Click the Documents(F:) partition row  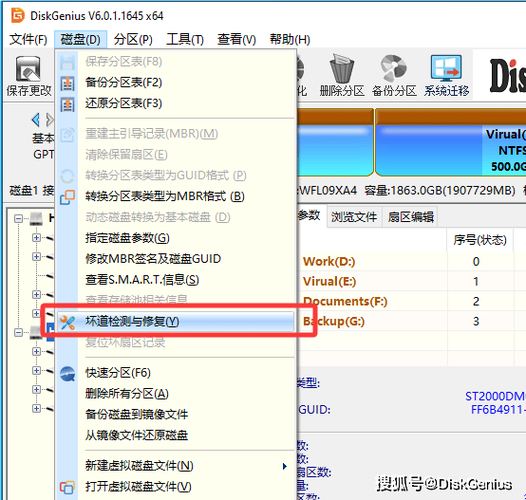[411, 301]
